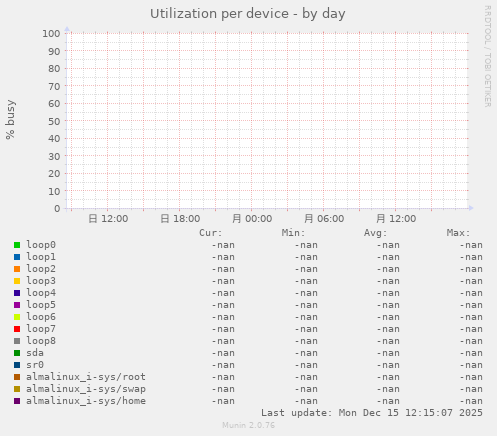Click the loop6 lime color swatch
The width and height of the screenshot is (497, 436).
point(17,317)
